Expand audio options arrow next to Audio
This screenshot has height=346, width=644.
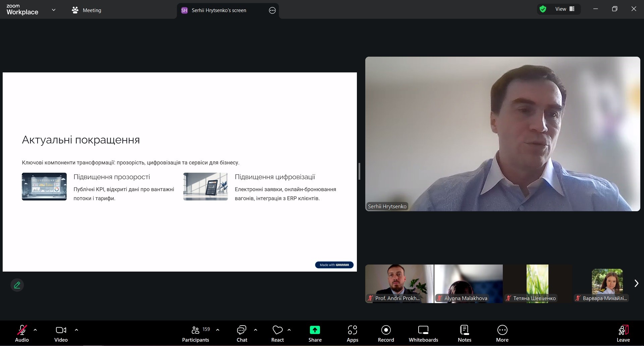click(35, 330)
